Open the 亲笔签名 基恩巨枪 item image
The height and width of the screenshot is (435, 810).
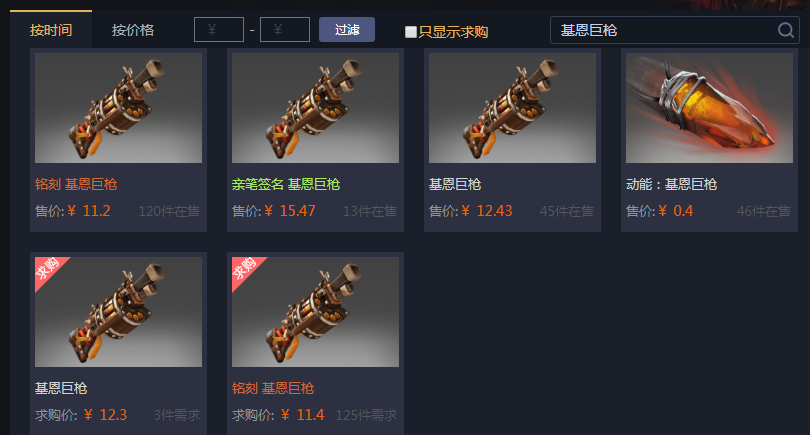coord(315,108)
